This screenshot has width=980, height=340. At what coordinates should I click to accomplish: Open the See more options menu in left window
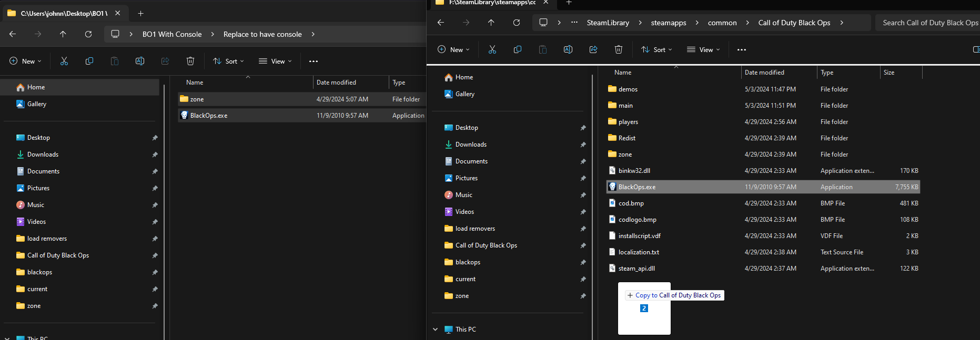[314, 61]
